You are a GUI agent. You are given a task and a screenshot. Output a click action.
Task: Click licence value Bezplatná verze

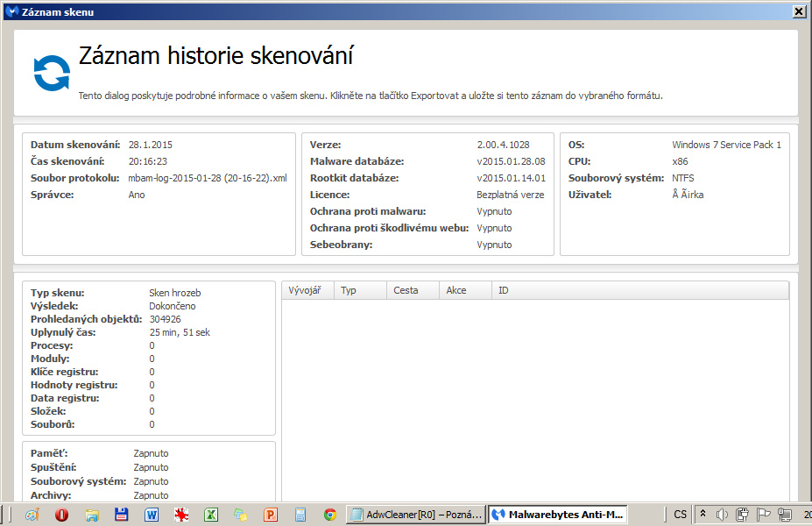[x=510, y=195]
